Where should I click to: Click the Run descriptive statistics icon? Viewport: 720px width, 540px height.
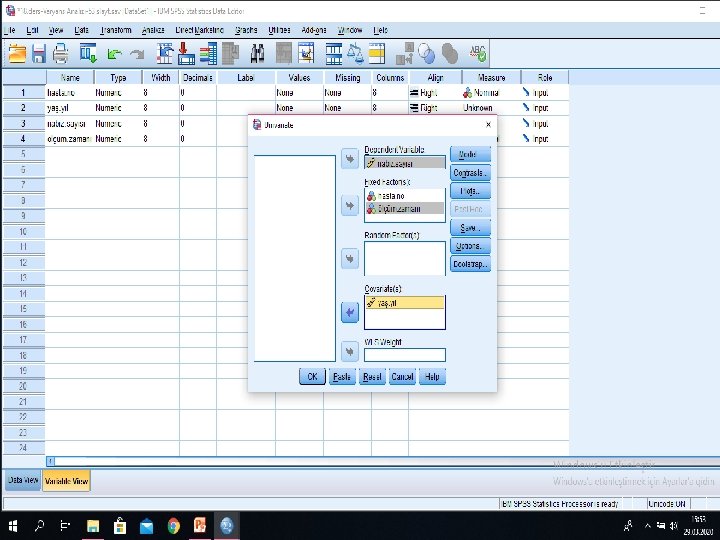coord(231,53)
